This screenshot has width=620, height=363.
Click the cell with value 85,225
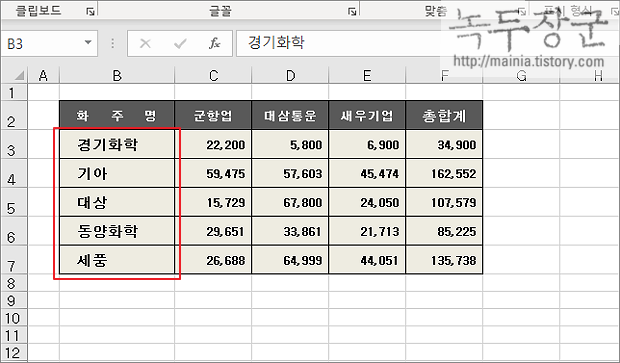pos(444,231)
